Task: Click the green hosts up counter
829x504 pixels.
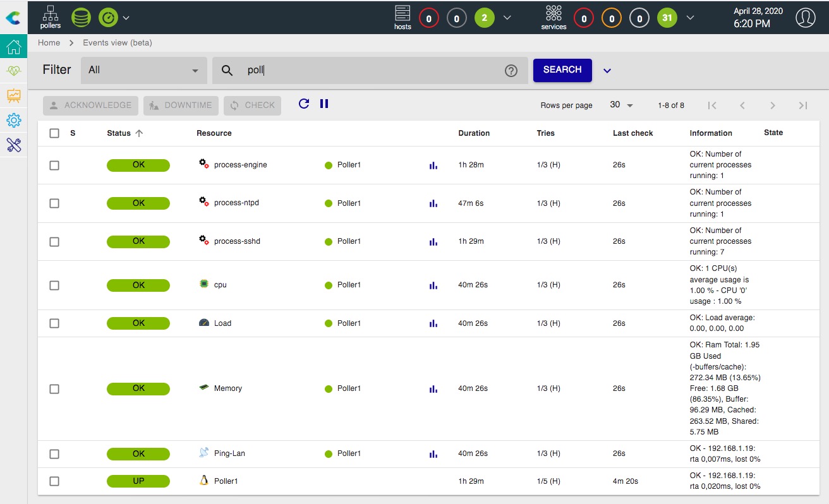Action: [485, 18]
